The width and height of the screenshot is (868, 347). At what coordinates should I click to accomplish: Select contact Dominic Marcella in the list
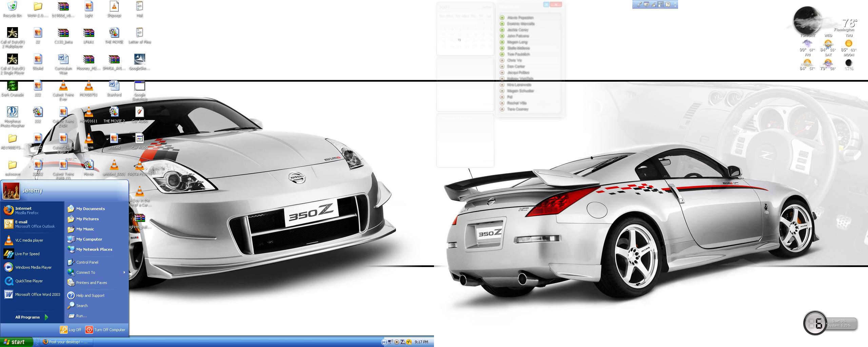(x=521, y=24)
